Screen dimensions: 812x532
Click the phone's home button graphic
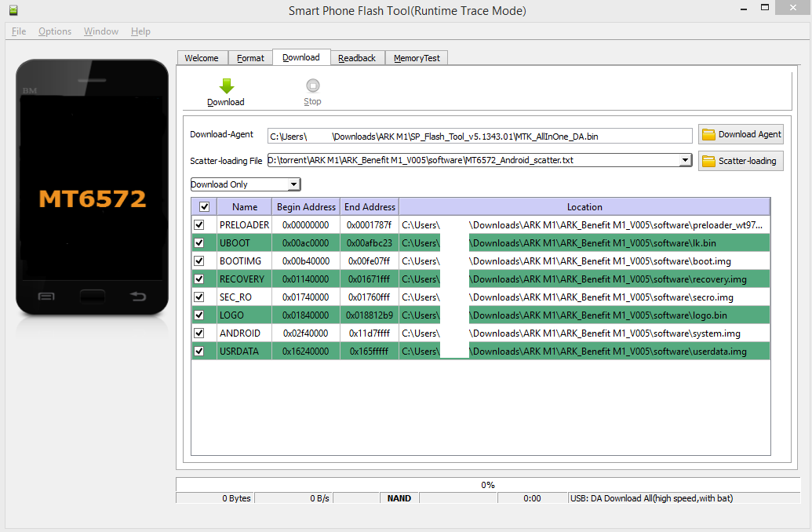(x=92, y=296)
